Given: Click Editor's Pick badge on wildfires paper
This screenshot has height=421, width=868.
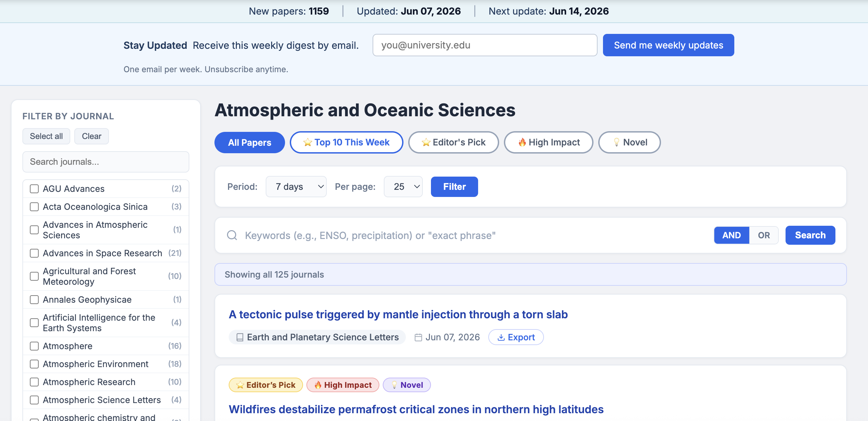Looking at the screenshot, I should click(x=266, y=385).
